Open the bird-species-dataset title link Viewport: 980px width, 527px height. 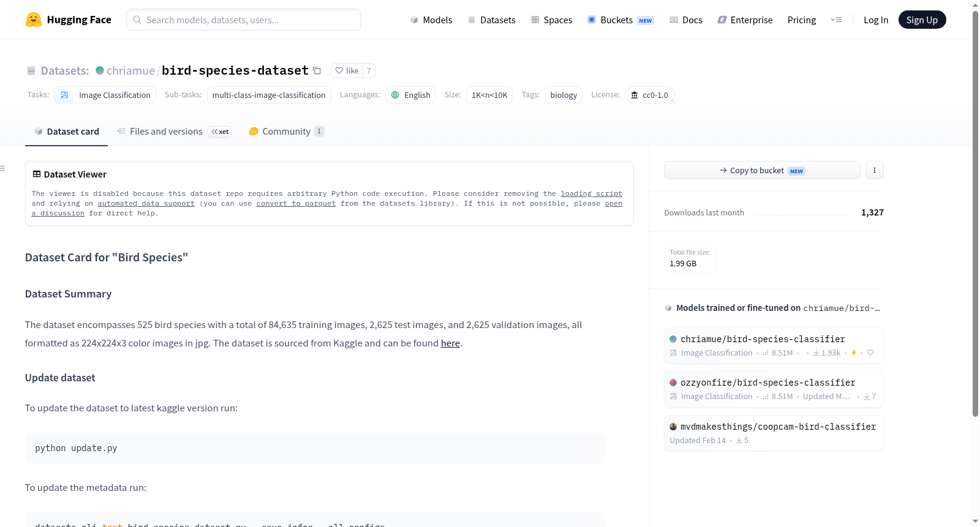235,71
